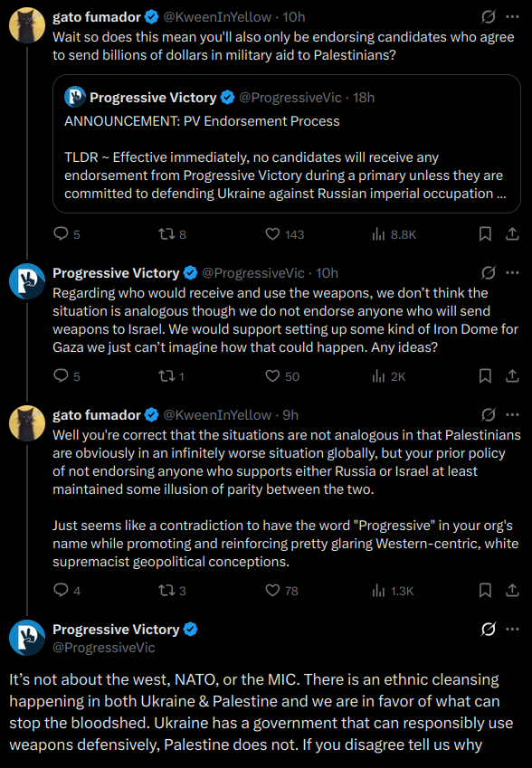The height and width of the screenshot is (768, 532).
Task: Open @KweenInYellow handle in first tweet
Action: pos(217,17)
